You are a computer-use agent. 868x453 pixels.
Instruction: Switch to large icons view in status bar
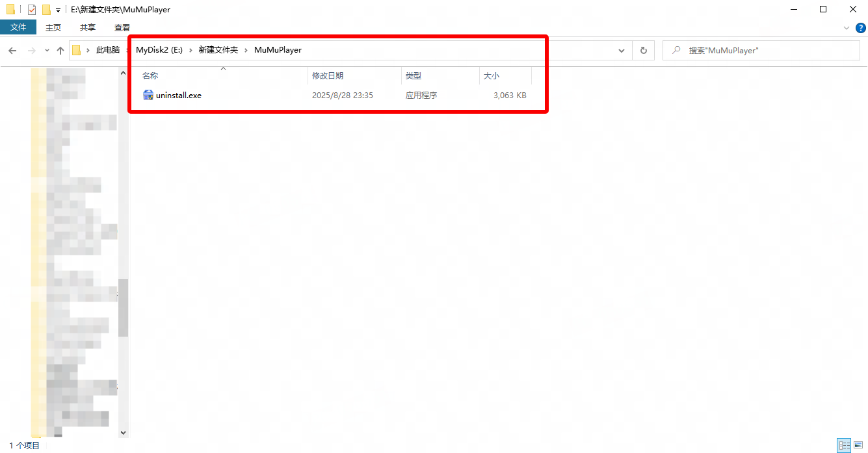[858, 445]
